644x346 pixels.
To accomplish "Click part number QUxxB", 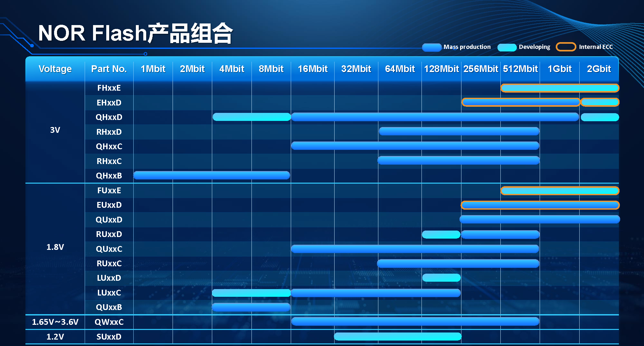I will (x=109, y=307).
